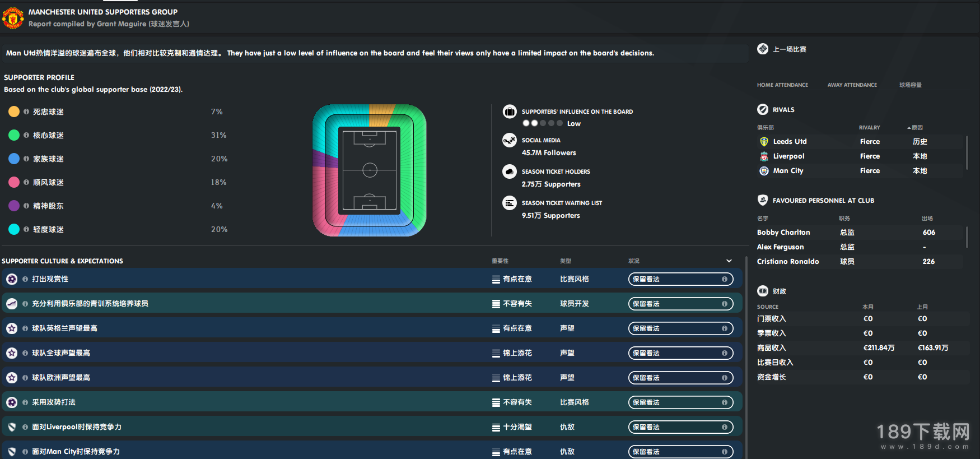Click the info icon beside 轻度球迷

tap(26, 229)
